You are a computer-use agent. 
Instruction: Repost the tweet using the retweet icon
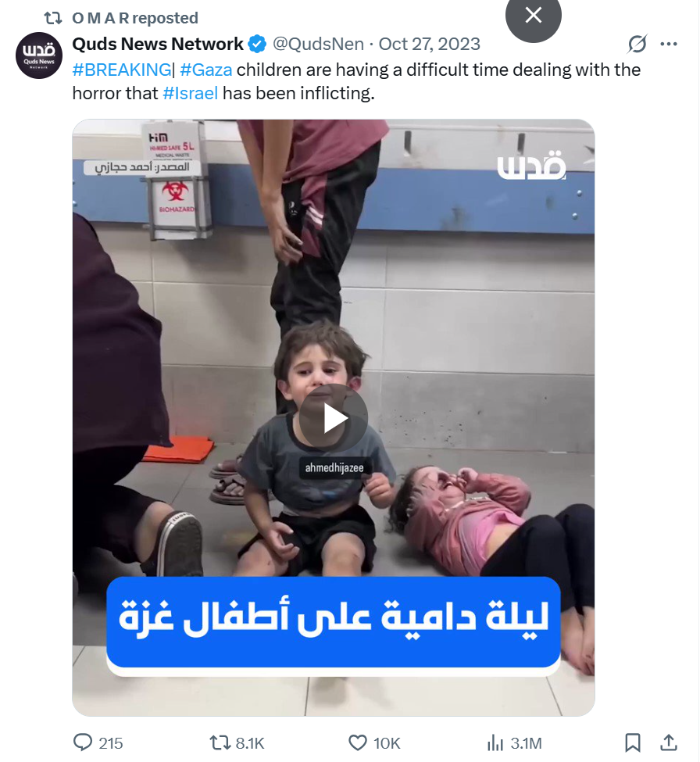click(x=219, y=742)
